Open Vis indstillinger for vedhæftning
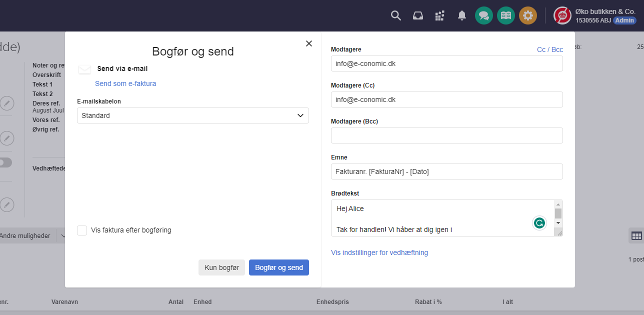 (379, 252)
